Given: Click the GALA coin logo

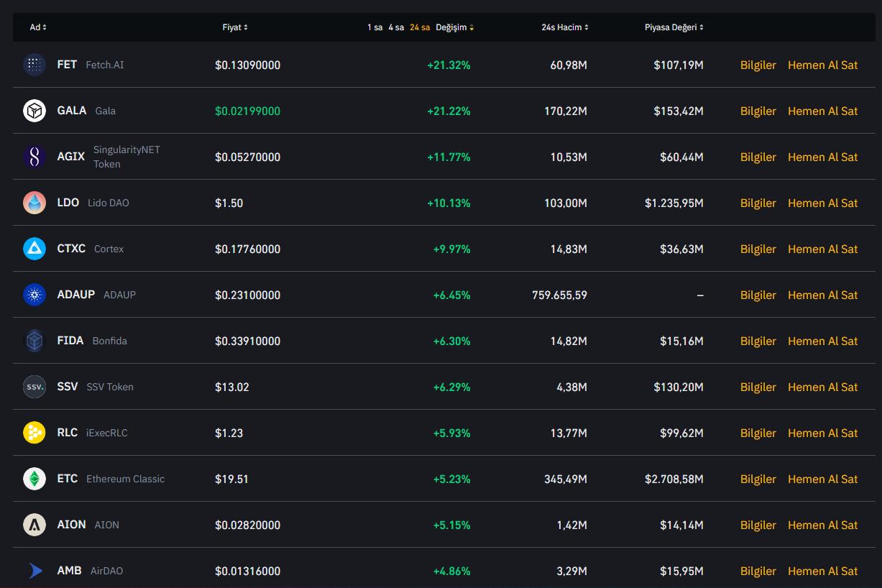Looking at the screenshot, I should point(35,111).
